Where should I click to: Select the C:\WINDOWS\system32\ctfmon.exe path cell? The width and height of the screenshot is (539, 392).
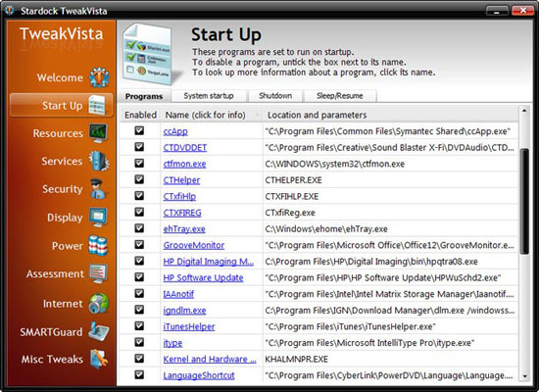point(390,164)
